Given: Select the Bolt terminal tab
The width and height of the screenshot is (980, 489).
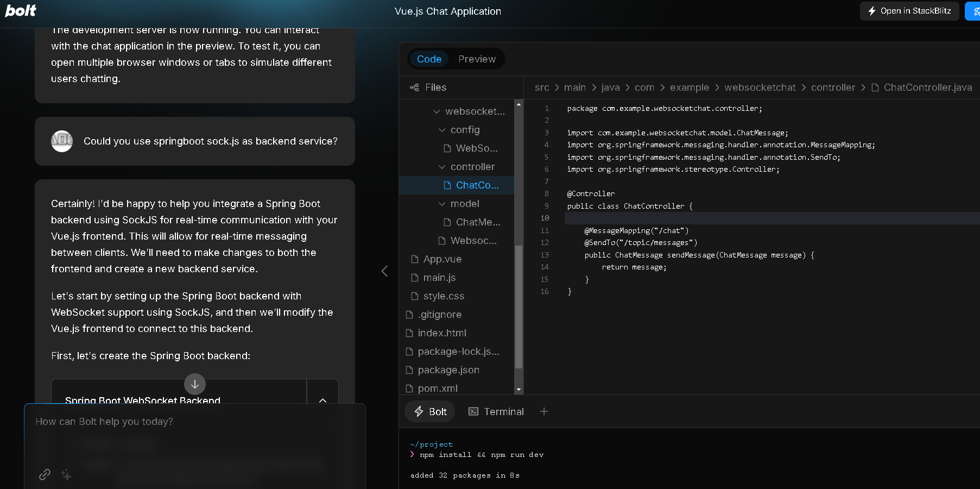Looking at the screenshot, I should click(430, 412).
